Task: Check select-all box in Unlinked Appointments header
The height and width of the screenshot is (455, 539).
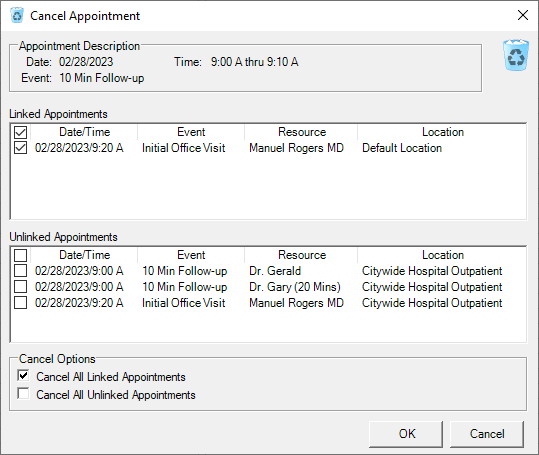Action: [x=21, y=255]
